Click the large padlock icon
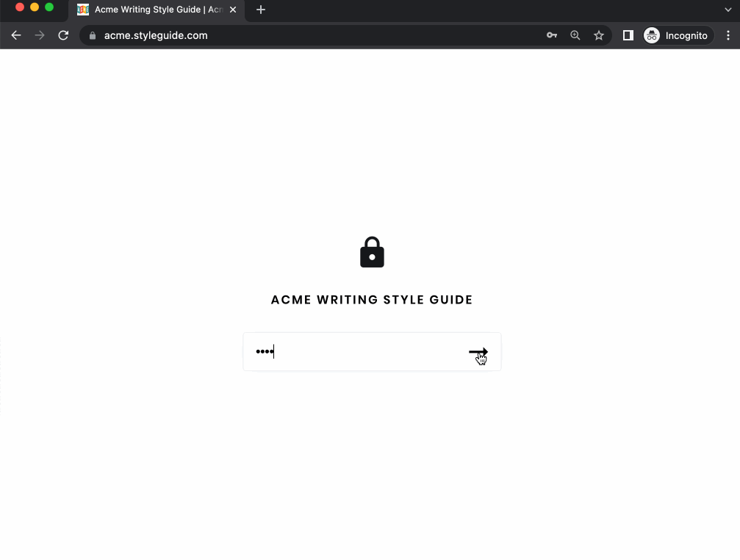 [x=372, y=252]
